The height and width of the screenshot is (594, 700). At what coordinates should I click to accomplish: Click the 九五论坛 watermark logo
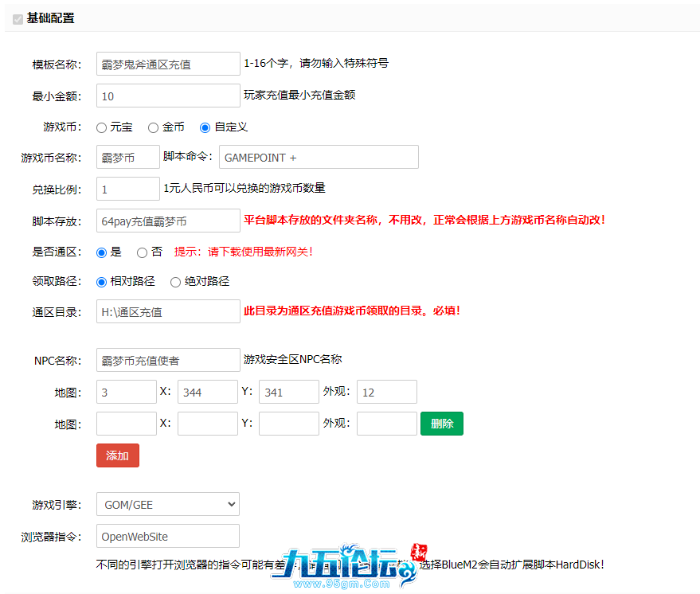coord(350,567)
